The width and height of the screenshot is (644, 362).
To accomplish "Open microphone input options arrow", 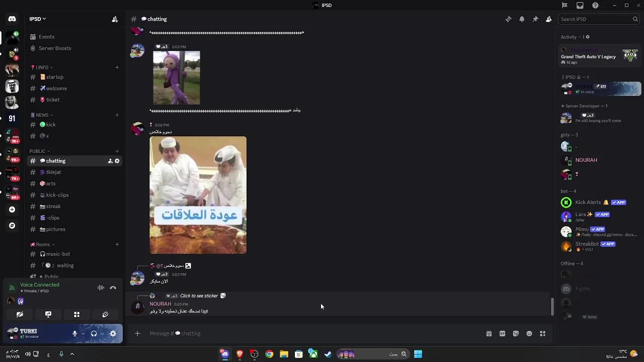I will [83, 333].
